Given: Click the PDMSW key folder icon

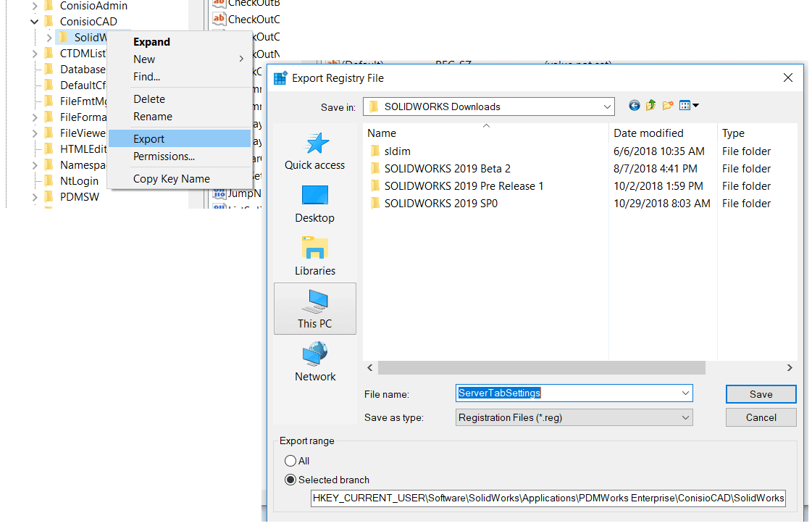Looking at the screenshot, I should coord(49,197).
